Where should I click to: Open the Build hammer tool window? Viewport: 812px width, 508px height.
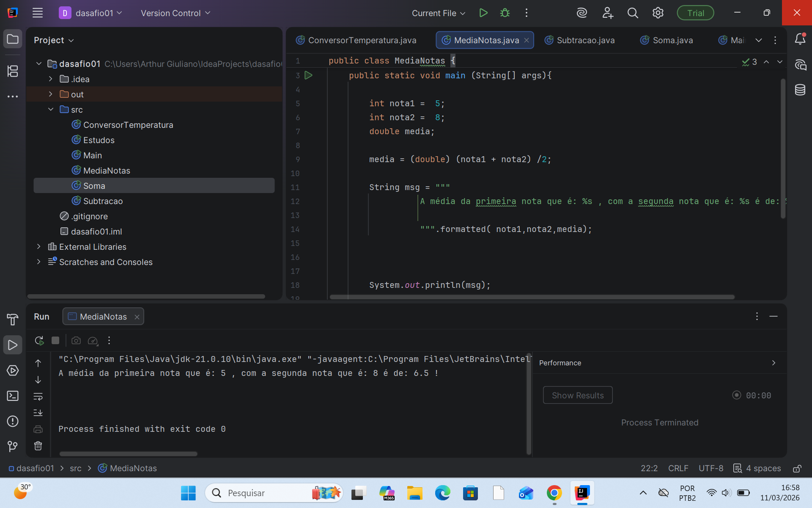tap(13, 320)
